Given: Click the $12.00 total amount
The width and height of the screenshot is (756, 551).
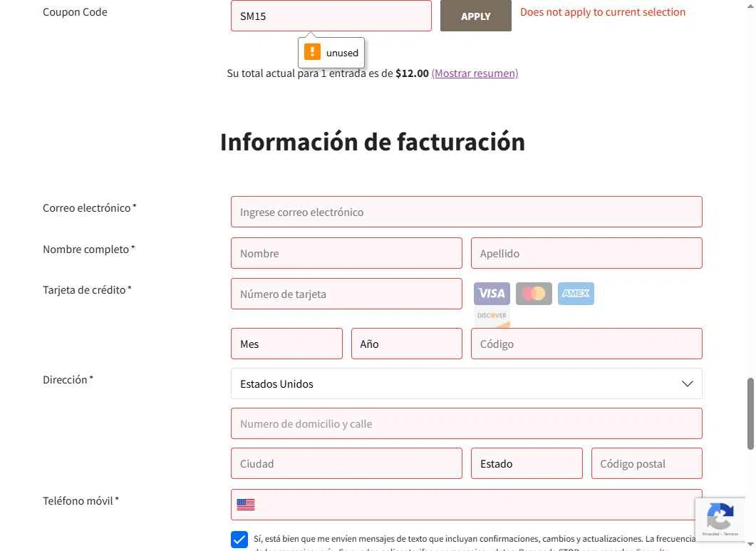Looking at the screenshot, I should pos(412,73).
